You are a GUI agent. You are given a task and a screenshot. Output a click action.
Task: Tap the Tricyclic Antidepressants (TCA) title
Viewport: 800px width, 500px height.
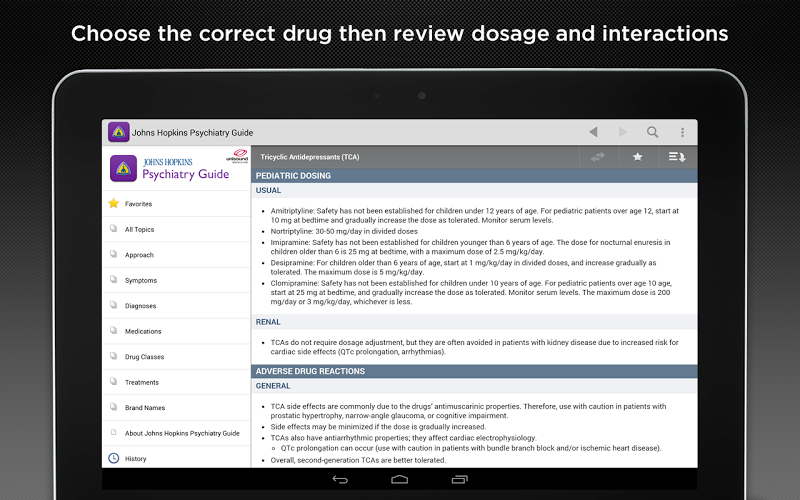point(310,157)
